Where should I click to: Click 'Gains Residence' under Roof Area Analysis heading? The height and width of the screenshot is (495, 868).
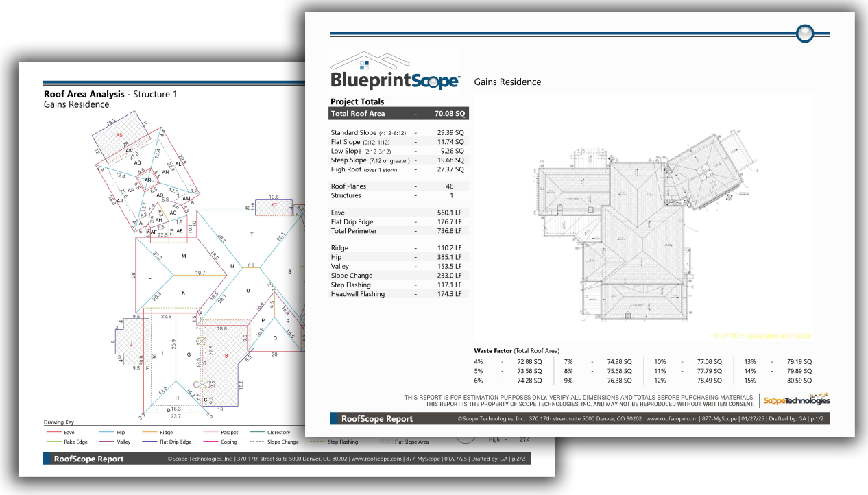pos(76,104)
